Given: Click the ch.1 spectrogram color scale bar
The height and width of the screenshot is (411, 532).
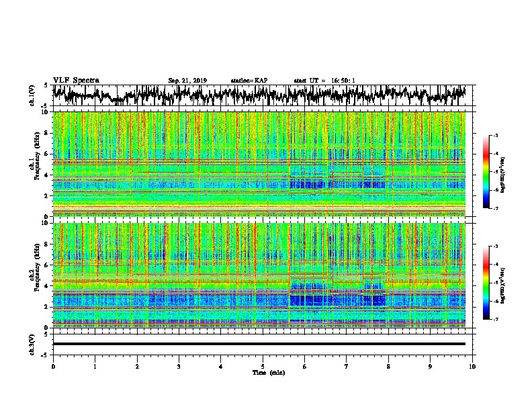Looking at the screenshot, I should tap(486, 172).
